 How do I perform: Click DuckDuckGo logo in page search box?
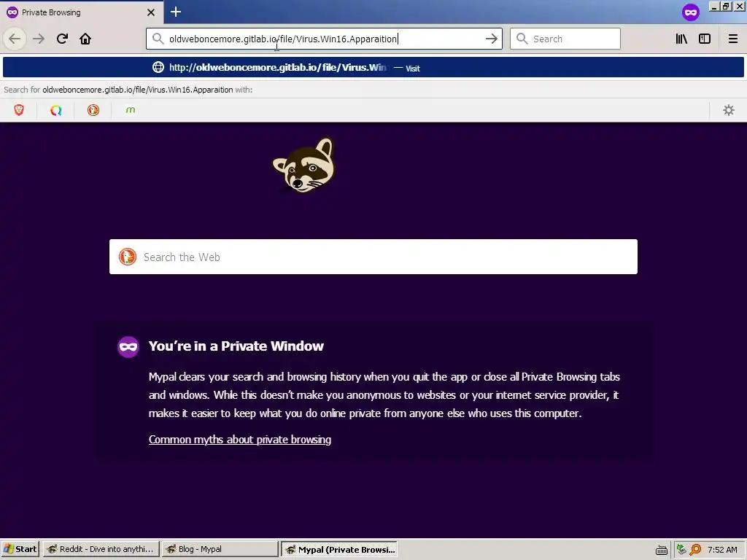[x=128, y=257]
